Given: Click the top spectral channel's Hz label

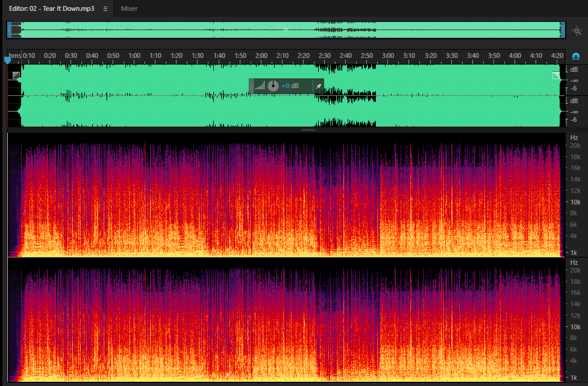Looking at the screenshot, I should point(574,138).
